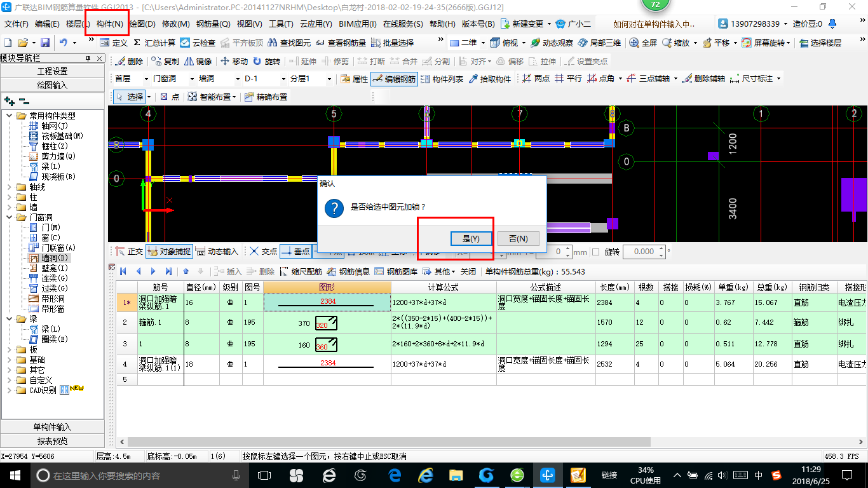Select the 旋转 rotate tool
The image size is (868, 488).
pyautogui.click(x=267, y=62)
